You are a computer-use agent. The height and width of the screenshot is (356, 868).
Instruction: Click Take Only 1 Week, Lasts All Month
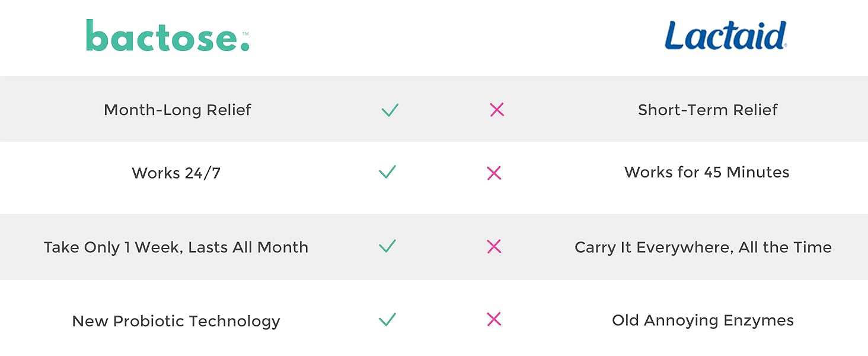[176, 247]
